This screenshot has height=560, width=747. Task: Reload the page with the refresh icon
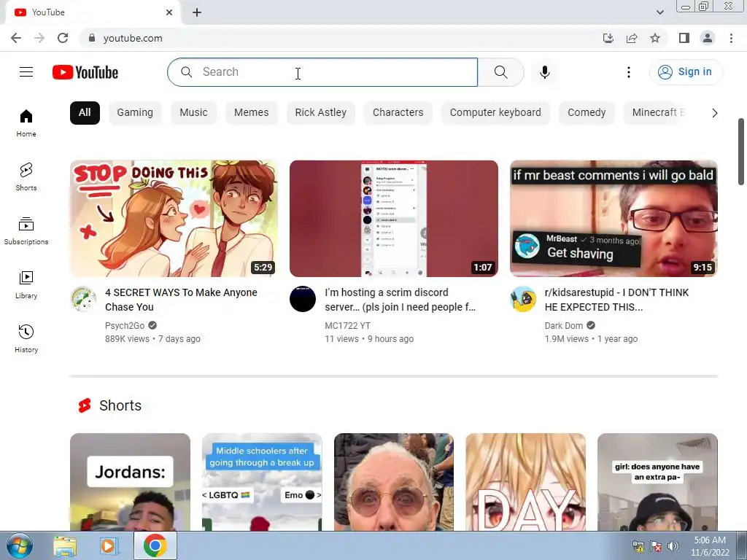(63, 38)
